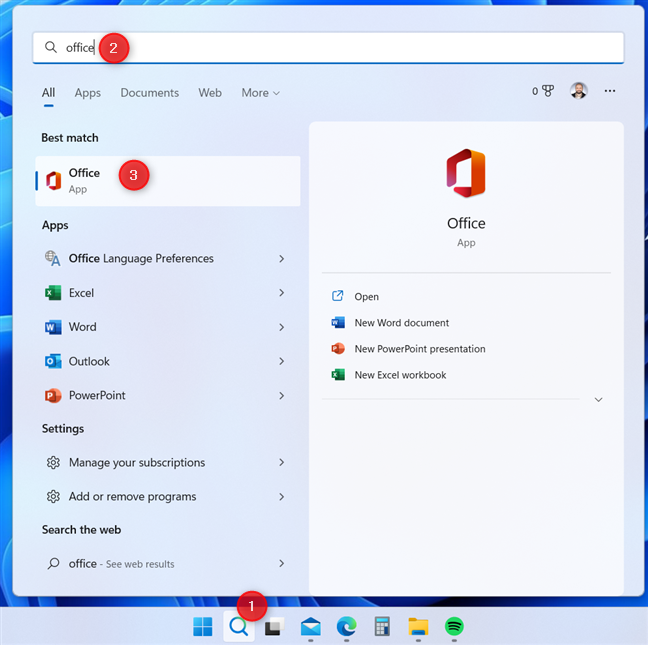Open the three-dot options menu
This screenshot has width=648, height=645.
coord(610,91)
